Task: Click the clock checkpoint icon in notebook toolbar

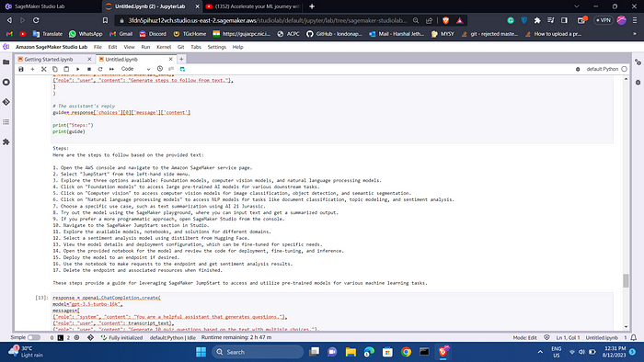Action: click(x=160, y=69)
